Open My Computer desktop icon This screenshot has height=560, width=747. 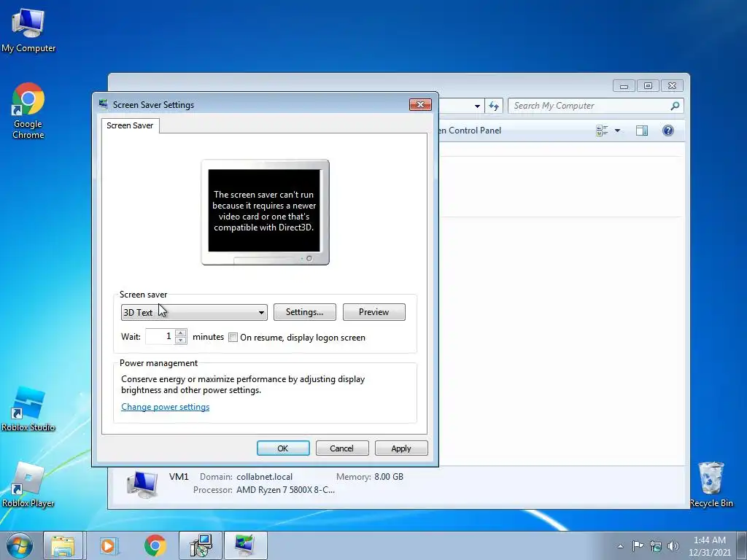pyautogui.click(x=28, y=31)
